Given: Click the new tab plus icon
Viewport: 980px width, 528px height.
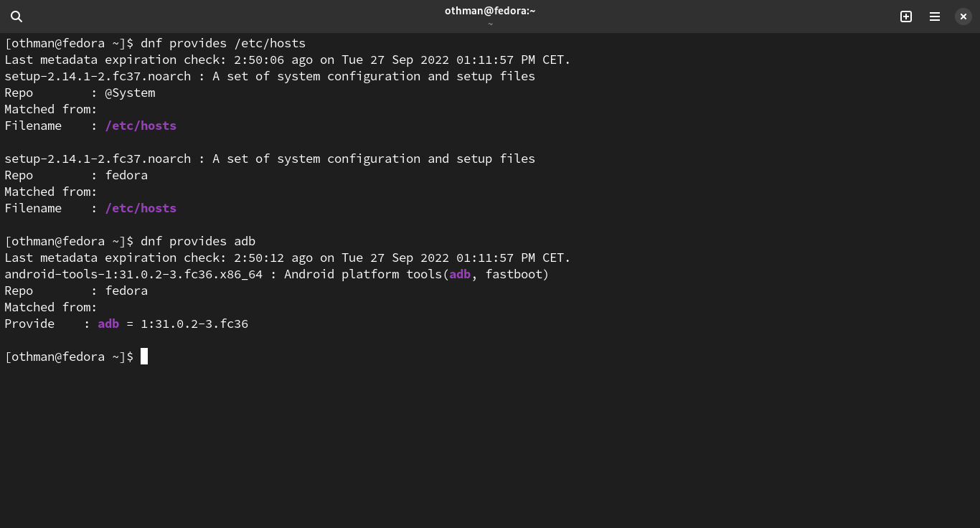Looking at the screenshot, I should pos(906,16).
